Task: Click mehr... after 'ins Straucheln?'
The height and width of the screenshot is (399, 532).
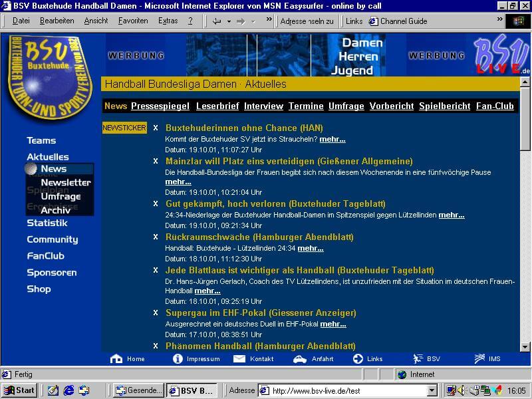Action: coord(332,139)
